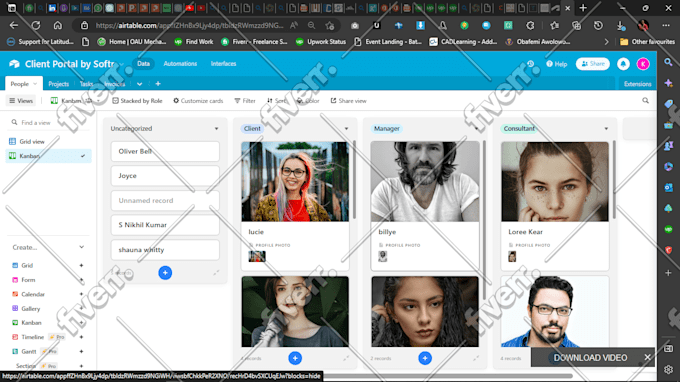680x382 pixels.
Task: Open the Unnamed record card
Action: click(165, 200)
